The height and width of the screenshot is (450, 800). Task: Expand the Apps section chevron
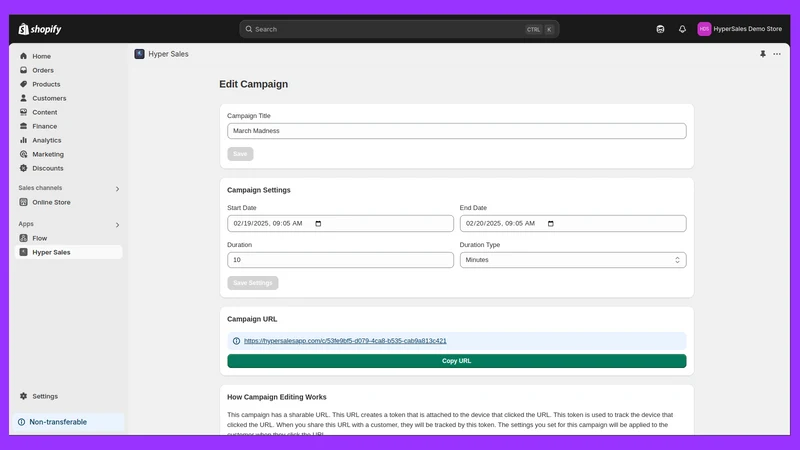click(x=117, y=225)
